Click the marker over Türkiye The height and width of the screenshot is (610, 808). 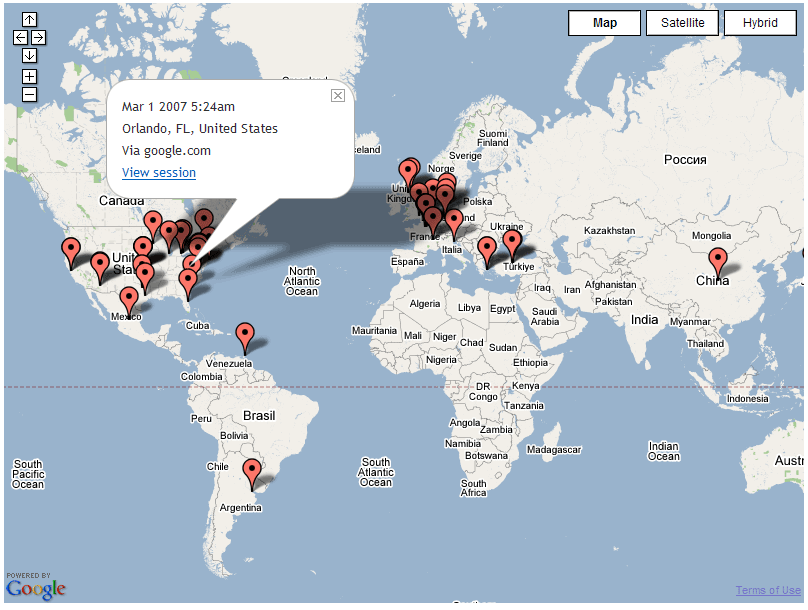click(x=512, y=241)
